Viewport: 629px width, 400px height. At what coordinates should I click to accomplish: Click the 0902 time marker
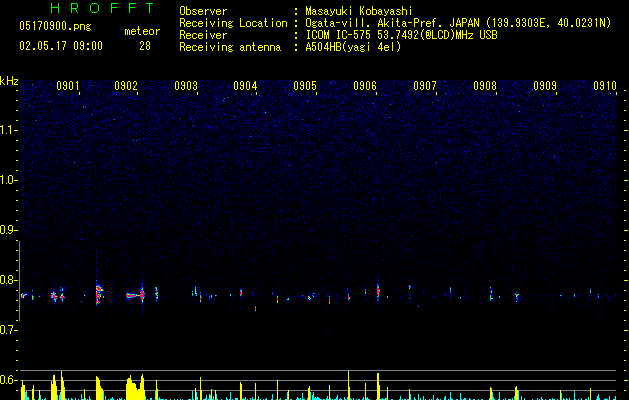click(x=126, y=86)
